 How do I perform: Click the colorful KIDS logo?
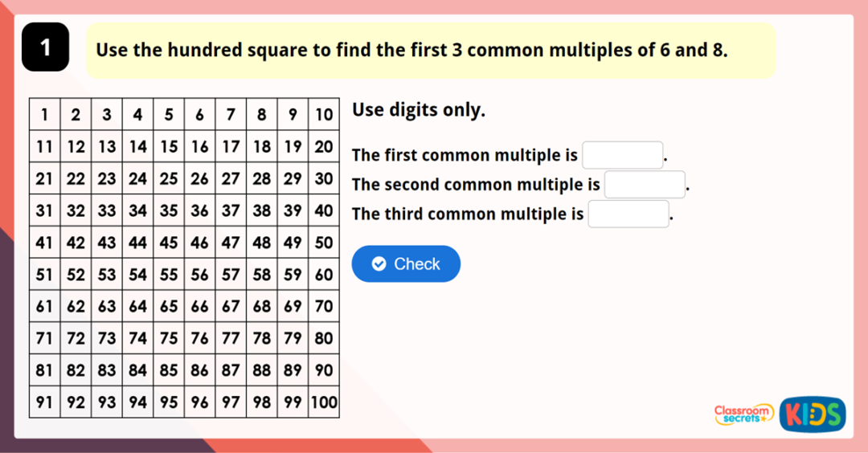coord(813,414)
